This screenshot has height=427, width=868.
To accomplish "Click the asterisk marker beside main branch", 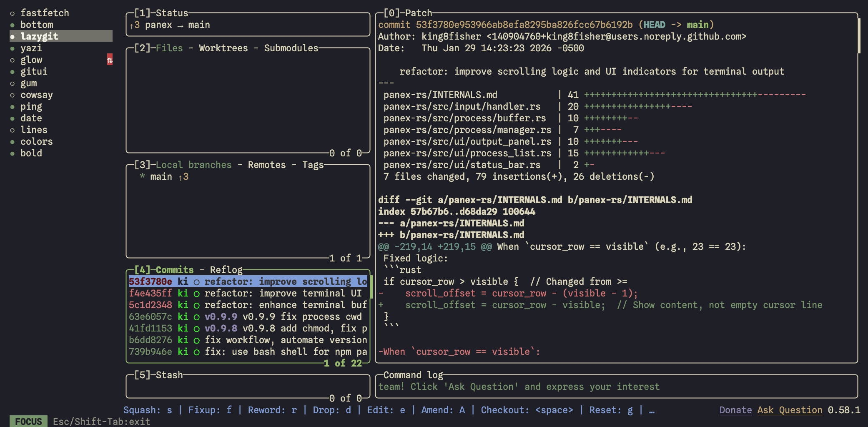I will pyautogui.click(x=142, y=176).
